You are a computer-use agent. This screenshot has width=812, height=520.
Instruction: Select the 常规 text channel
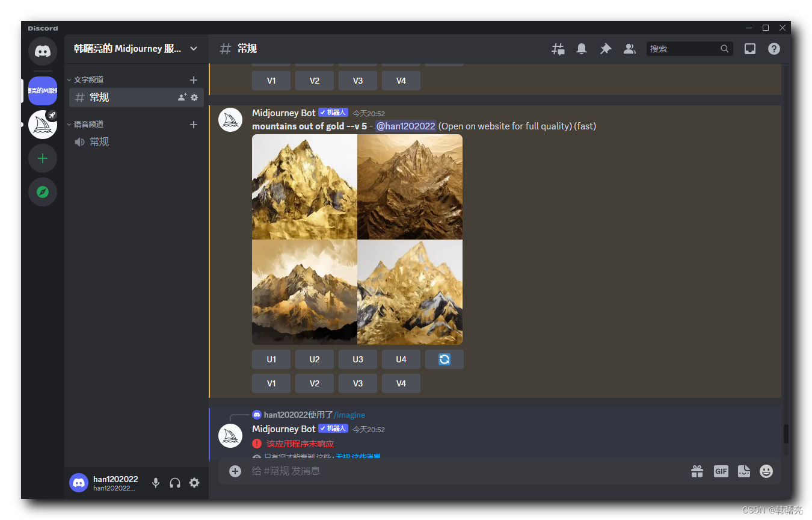pyautogui.click(x=137, y=97)
